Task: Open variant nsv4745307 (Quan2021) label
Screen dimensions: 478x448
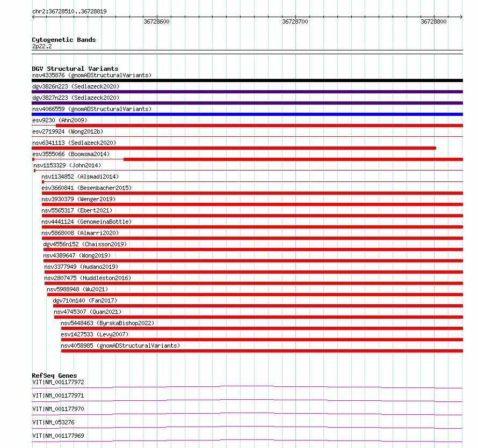Action: click(88, 312)
